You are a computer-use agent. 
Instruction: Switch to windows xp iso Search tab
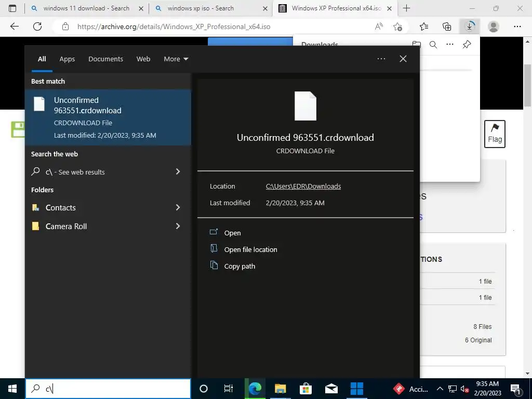(x=211, y=8)
